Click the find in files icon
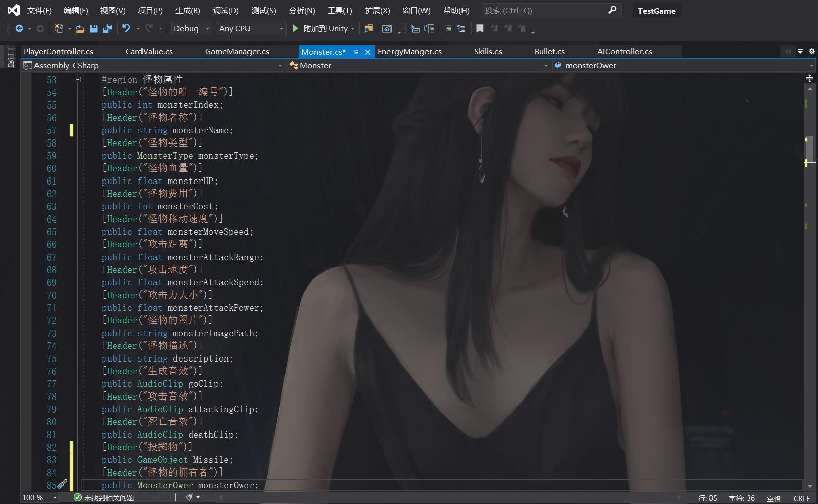 pos(369,29)
